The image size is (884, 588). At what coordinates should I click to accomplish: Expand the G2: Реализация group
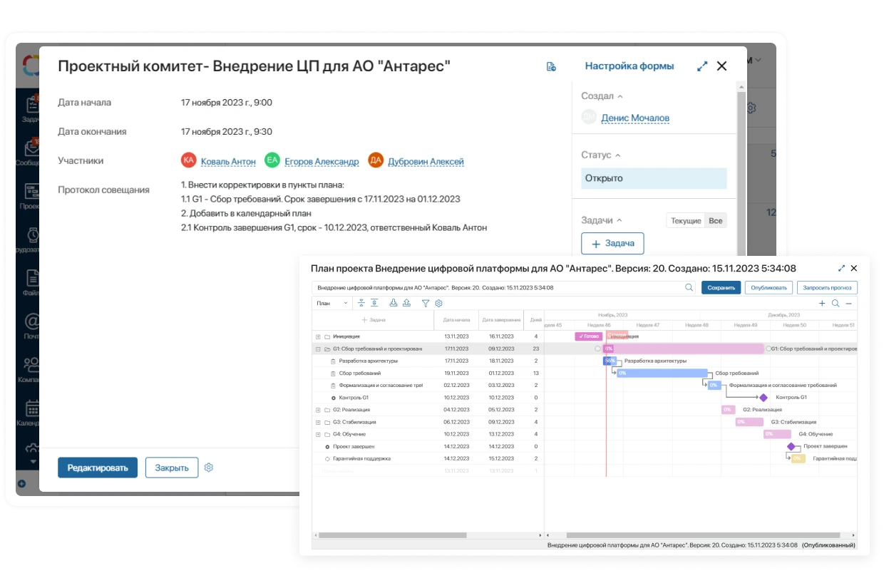tap(318, 410)
